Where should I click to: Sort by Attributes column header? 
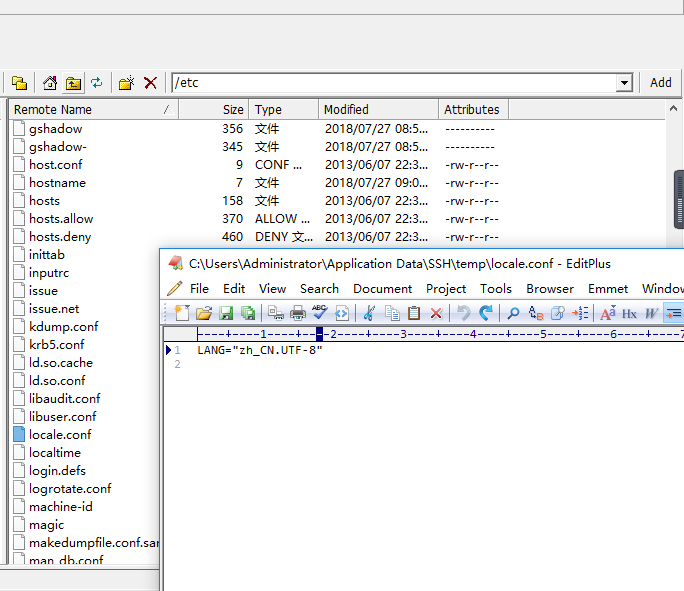[x=473, y=109]
